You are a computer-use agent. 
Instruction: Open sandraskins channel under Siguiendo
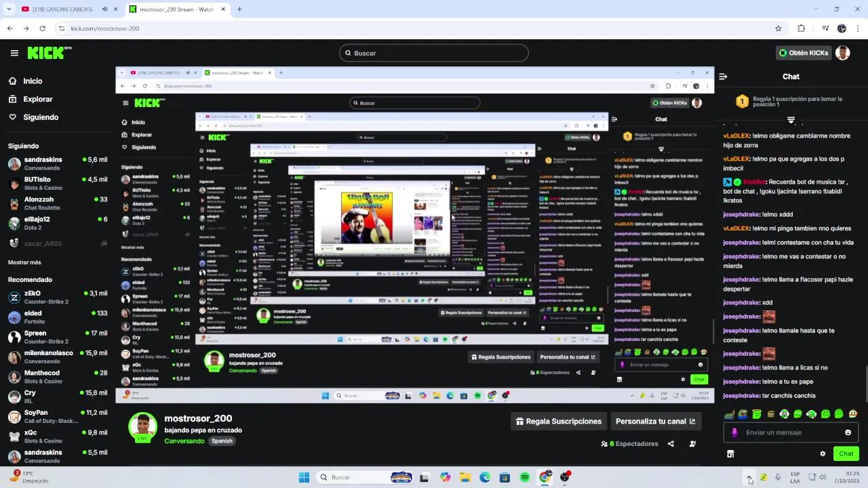pos(58,163)
